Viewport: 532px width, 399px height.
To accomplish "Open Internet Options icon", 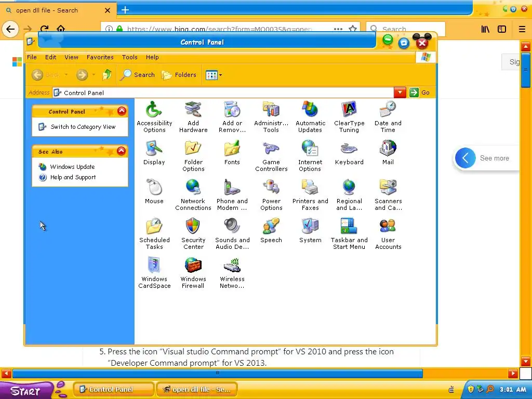I will 310,156.
